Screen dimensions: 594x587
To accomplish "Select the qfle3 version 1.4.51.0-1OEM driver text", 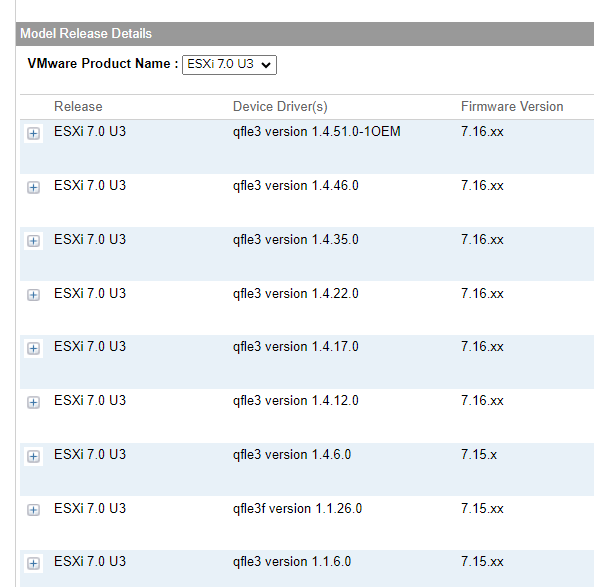I will coord(317,131).
